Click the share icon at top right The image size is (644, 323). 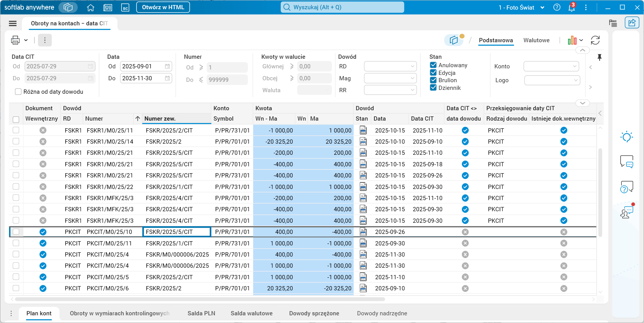tap(632, 23)
